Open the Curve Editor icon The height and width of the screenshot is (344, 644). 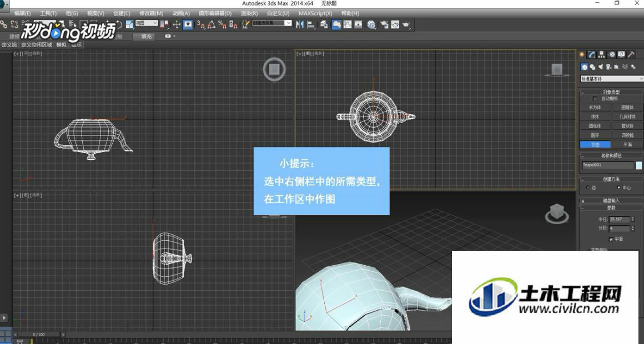348,24
